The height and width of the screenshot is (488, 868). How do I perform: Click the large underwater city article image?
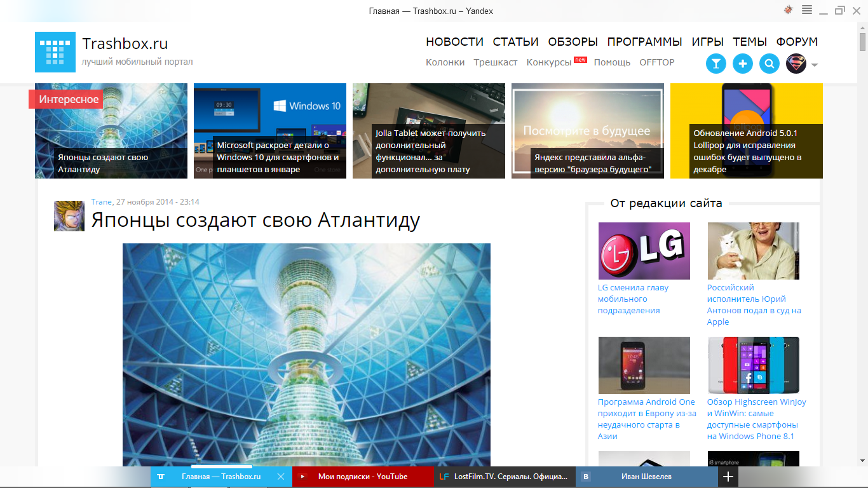point(306,355)
